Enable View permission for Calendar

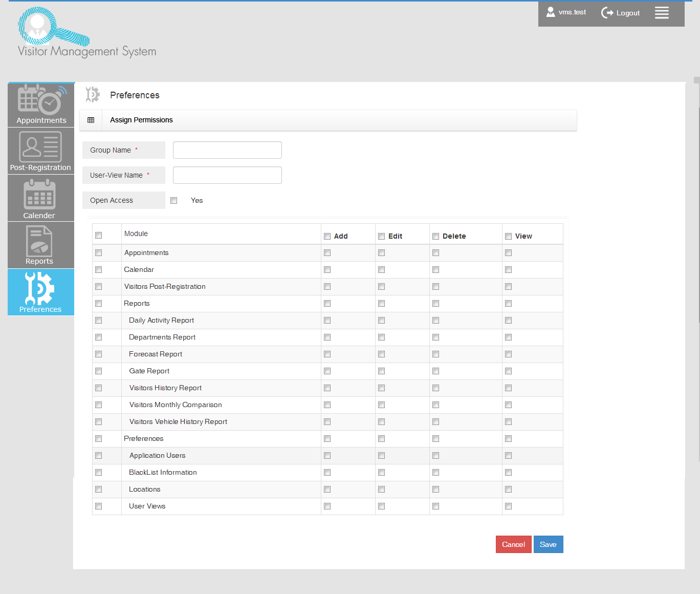[x=509, y=270]
